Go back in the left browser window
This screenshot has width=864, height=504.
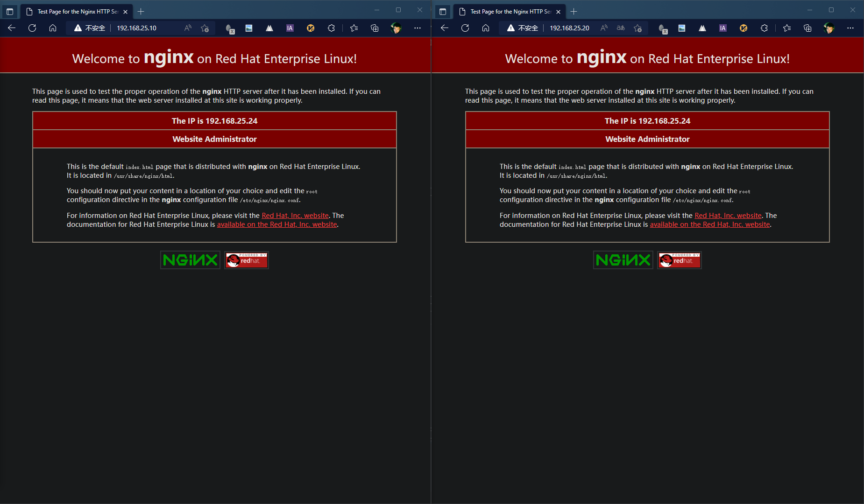12,28
